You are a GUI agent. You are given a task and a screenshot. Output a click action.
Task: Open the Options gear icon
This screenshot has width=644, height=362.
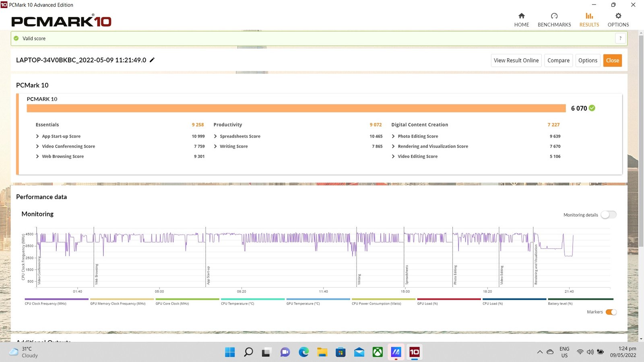(618, 16)
